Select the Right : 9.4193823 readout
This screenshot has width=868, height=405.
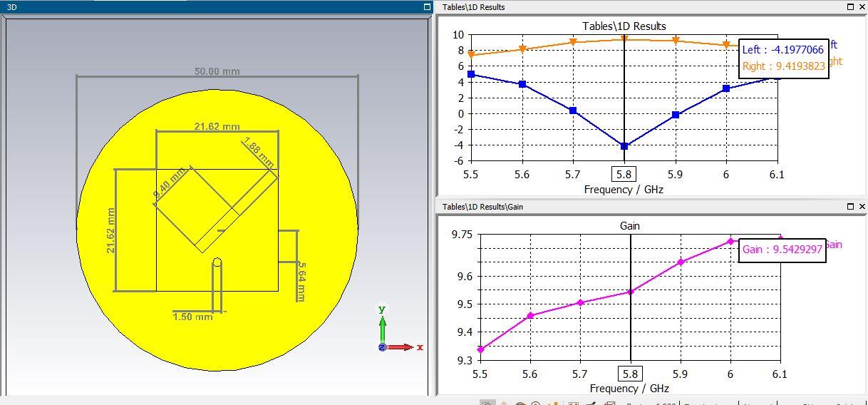(x=783, y=66)
